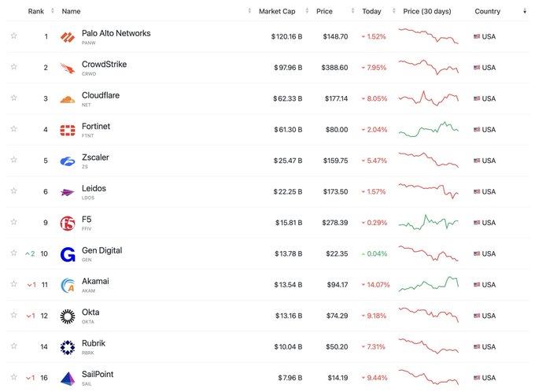Screen dimensions: 535x392
Task: Open the Rubrik company name link
Action: 94,343
